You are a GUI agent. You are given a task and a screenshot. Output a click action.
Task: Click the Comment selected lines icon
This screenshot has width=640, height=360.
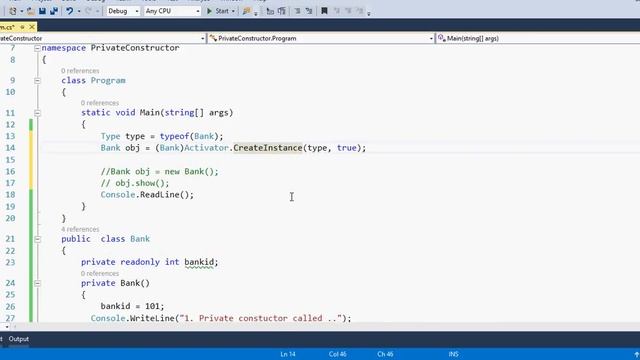270,11
